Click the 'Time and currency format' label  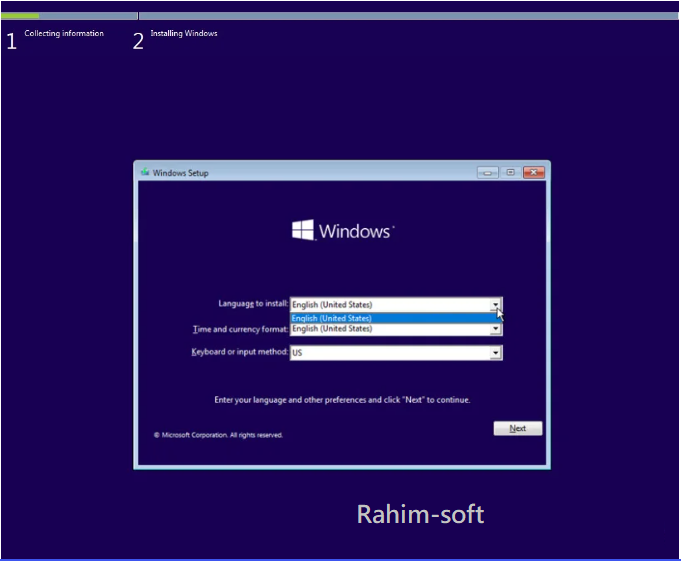click(x=241, y=329)
